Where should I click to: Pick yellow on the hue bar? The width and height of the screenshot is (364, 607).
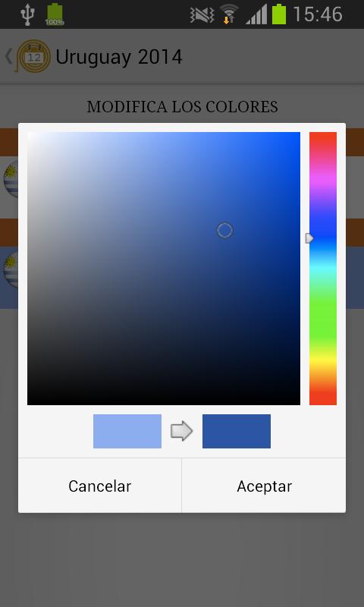pos(322,361)
